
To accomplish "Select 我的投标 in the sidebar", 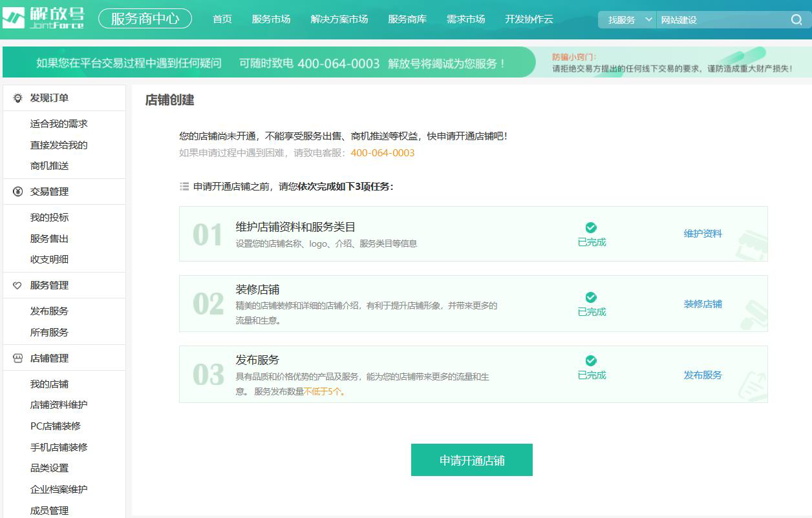I will (x=49, y=218).
